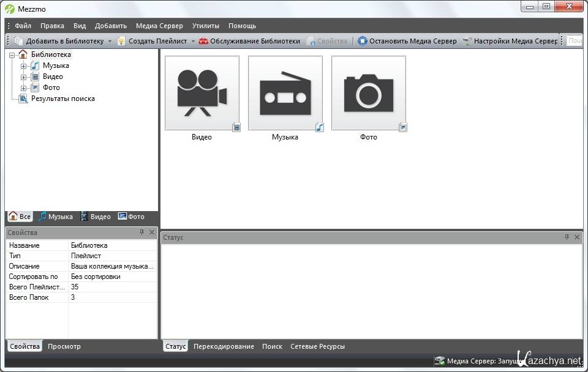Viewport: 588px width, 372px height.
Task: Click the Обслуживание Библиотеки toolbox icon
Action: point(203,41)
